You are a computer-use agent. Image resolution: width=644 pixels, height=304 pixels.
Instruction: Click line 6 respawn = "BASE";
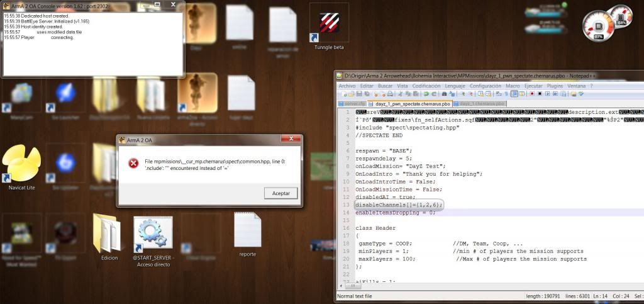click(384, 150)
